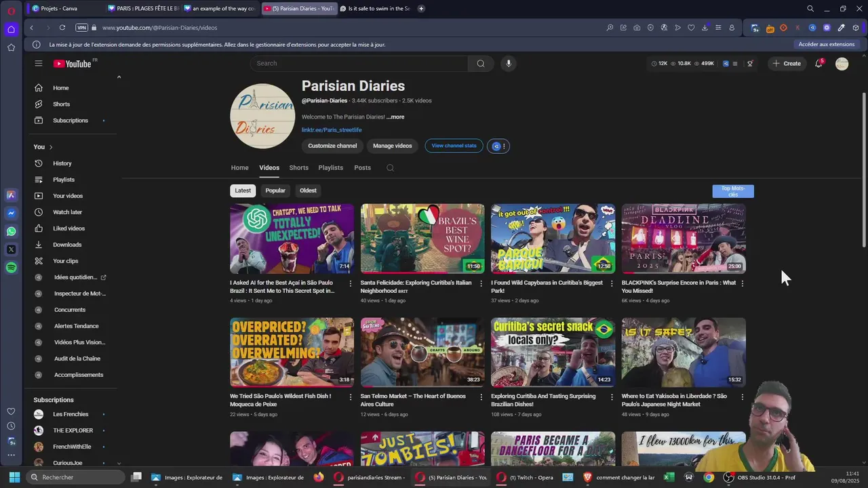Start voice search with microphone icon
Screen dimensions: 868x488
[x=509, y=63]
